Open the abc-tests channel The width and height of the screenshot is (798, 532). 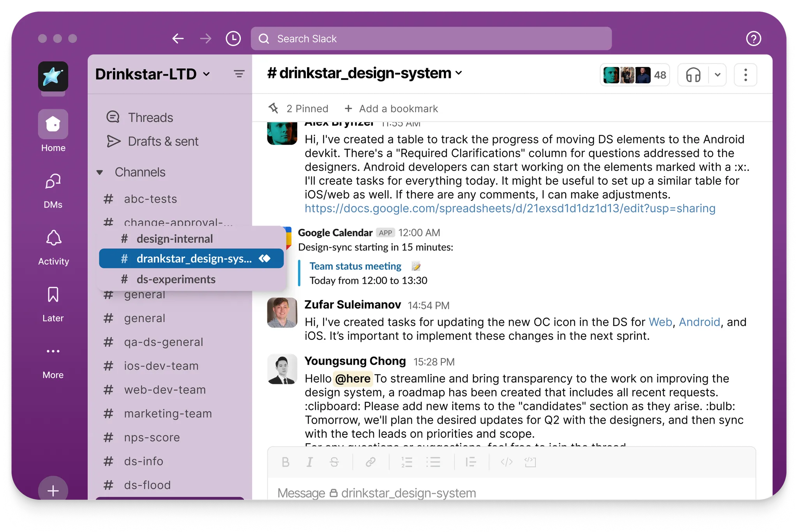pos(140,199)
